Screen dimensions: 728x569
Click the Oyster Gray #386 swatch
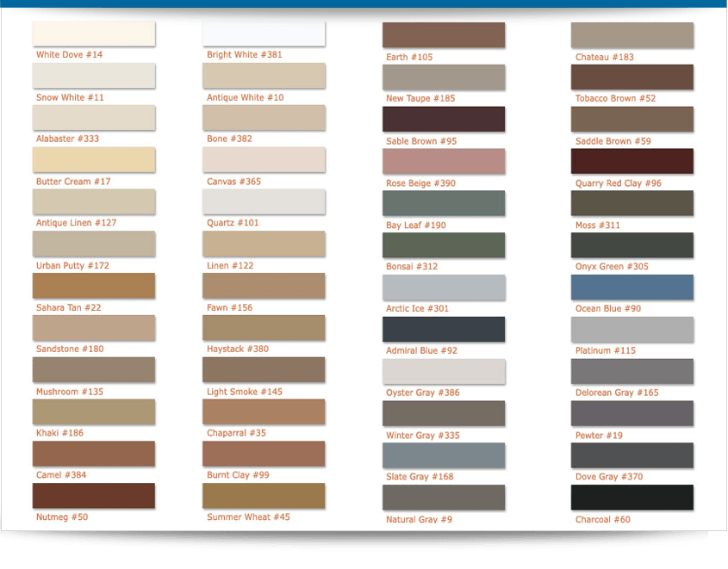[444, 371]
